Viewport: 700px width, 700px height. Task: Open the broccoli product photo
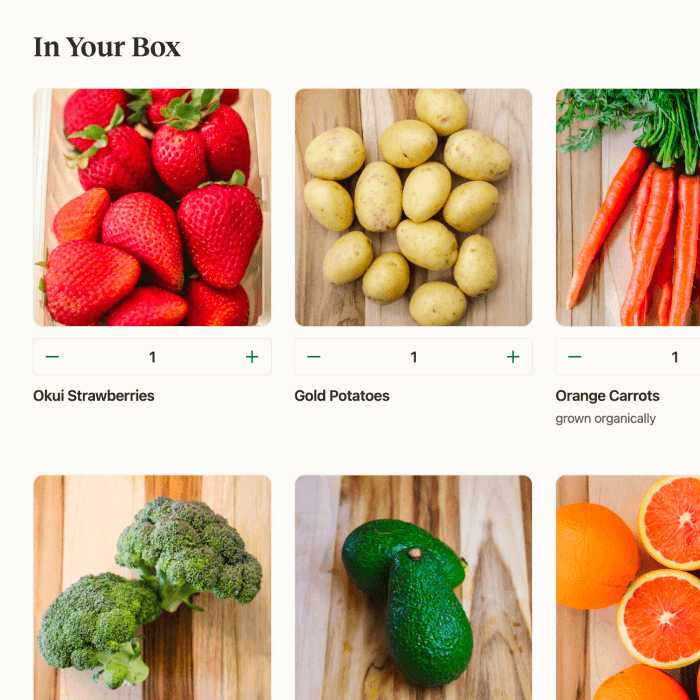152,588
